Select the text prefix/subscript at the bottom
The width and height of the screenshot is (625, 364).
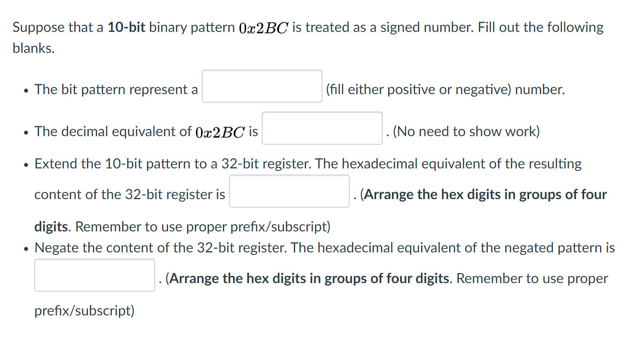coord(84,311)
